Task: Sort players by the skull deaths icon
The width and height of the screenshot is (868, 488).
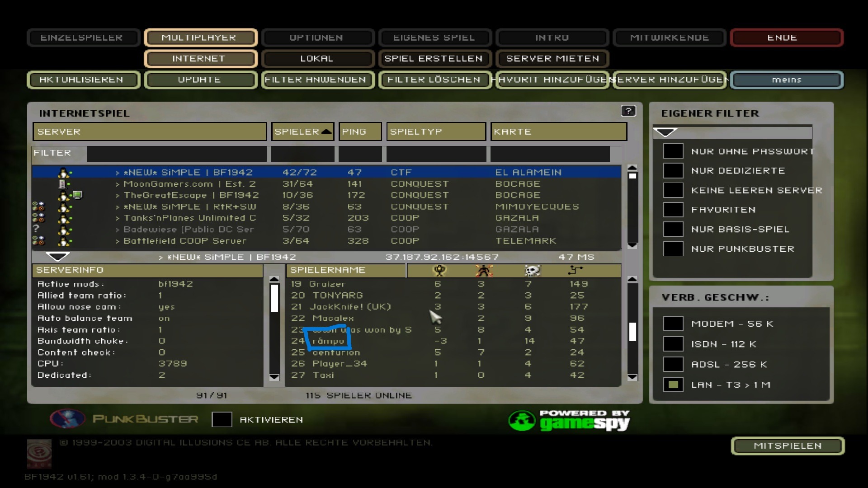Action: coord(532,270)
